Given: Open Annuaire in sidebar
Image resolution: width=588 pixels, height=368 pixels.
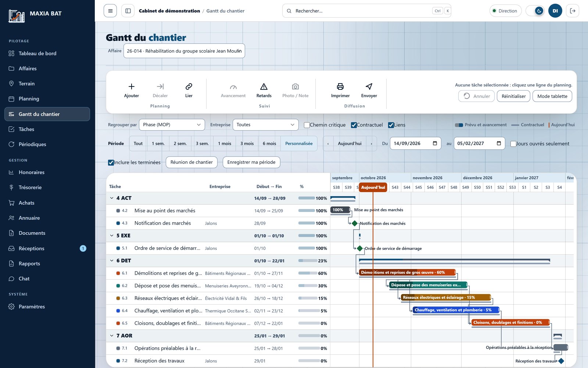Looking at the screenshot, I should (47, 218).
